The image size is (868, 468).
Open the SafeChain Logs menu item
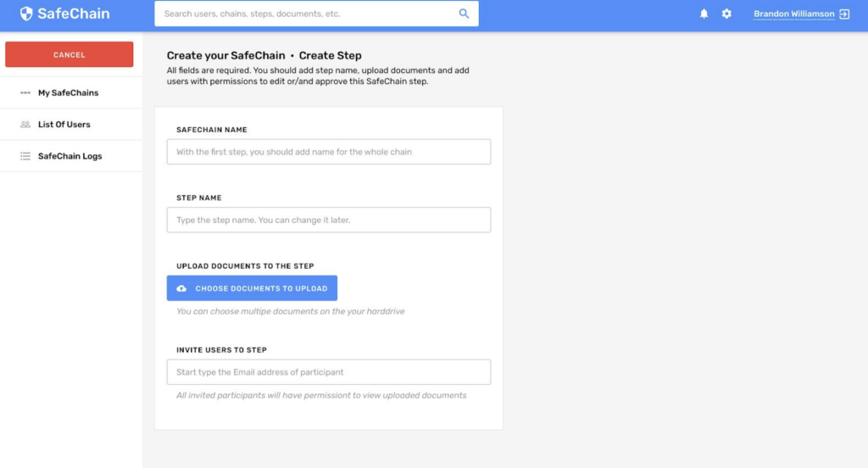[x=70, y=156]
